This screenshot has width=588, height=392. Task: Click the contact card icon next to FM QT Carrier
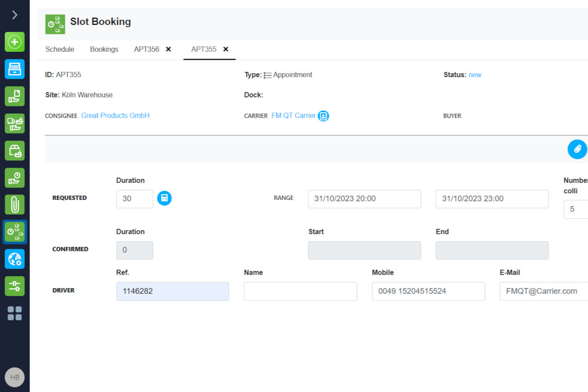click(x=323, y=116)
